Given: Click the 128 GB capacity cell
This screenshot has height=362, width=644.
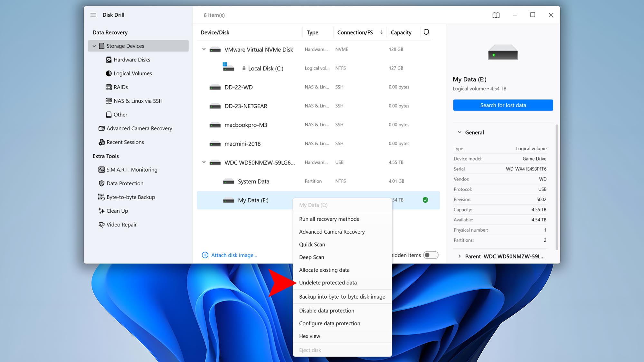Looking at the screenshot, I should [x=396, y=49].
